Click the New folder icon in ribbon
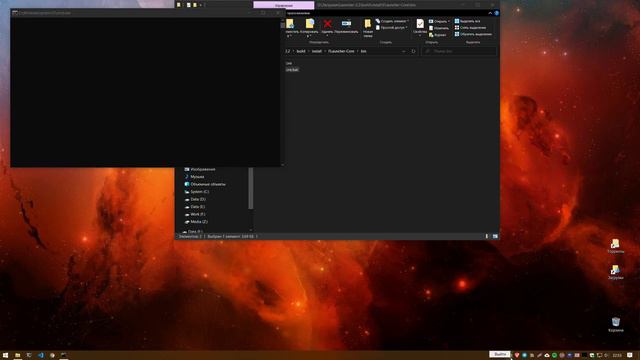Viewport: 640px width, 360px height. tap(368, 24)
